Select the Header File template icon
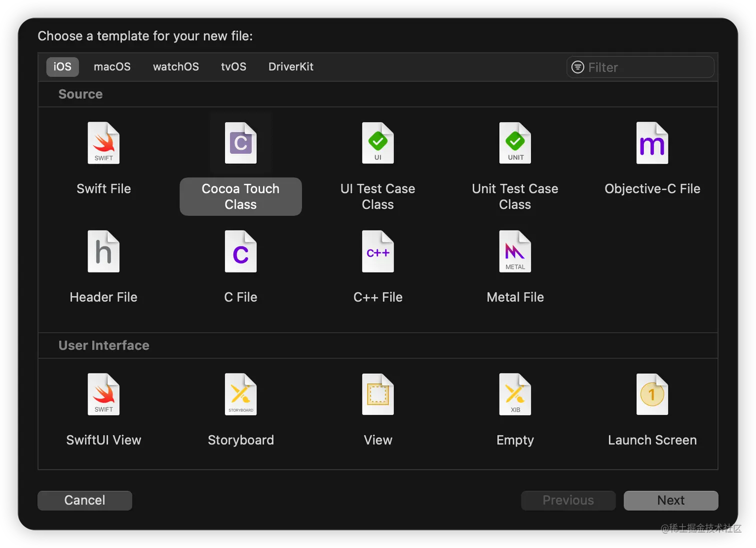This screenshot has width=756, height=548. (x=103, y=252)
